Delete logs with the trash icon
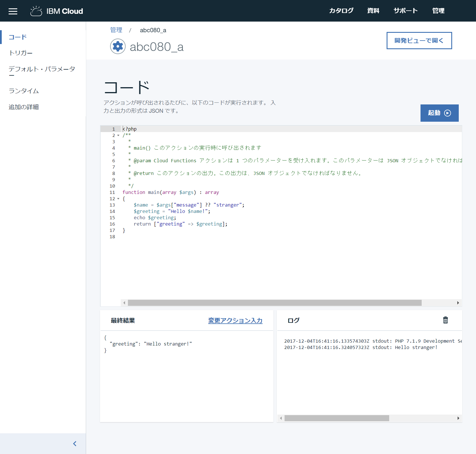 click(x=446, y=320)
